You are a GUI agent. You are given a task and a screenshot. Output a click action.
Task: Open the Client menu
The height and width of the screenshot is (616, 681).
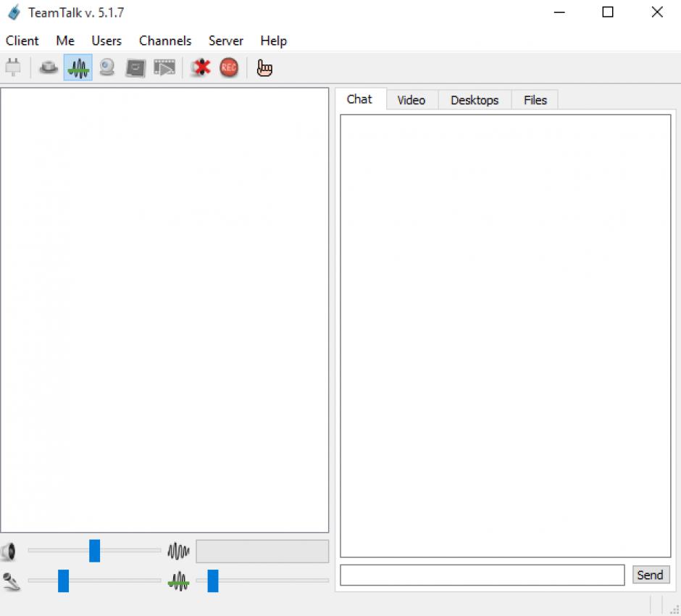tap(22, 41)
